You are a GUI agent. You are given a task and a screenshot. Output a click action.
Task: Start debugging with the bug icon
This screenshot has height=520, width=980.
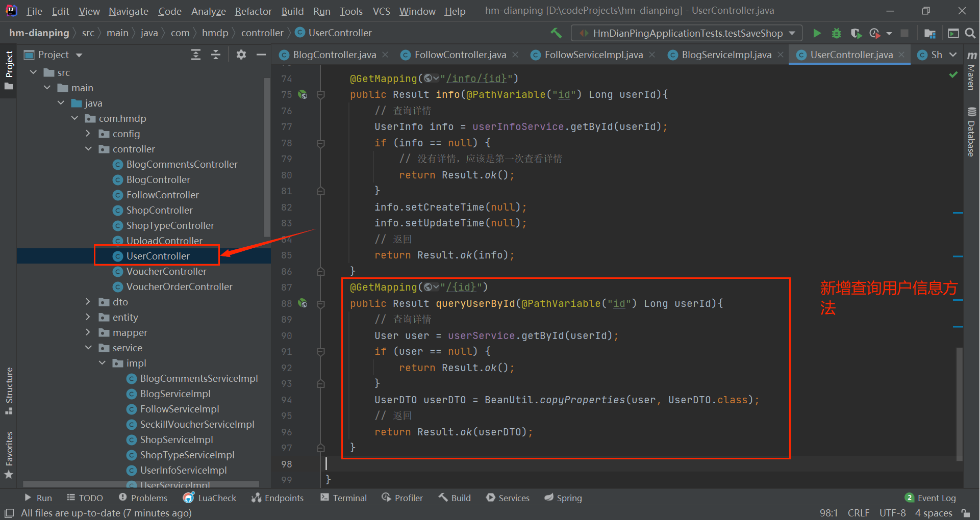[837, 33]
